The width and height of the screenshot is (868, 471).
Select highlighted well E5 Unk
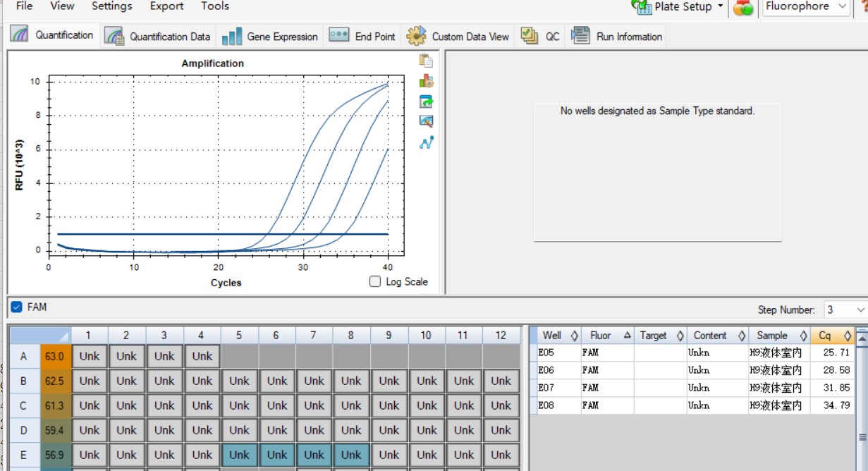coord(239,455)
